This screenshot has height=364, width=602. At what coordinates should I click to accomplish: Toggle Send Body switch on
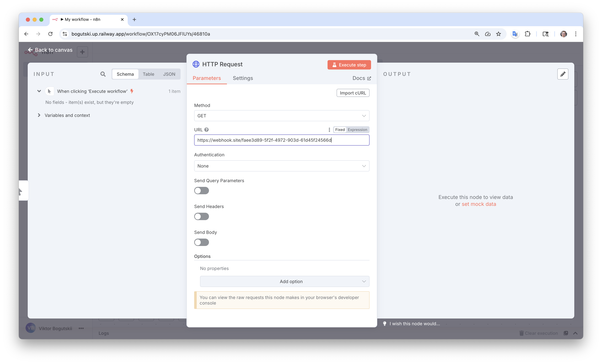(201, 242)
